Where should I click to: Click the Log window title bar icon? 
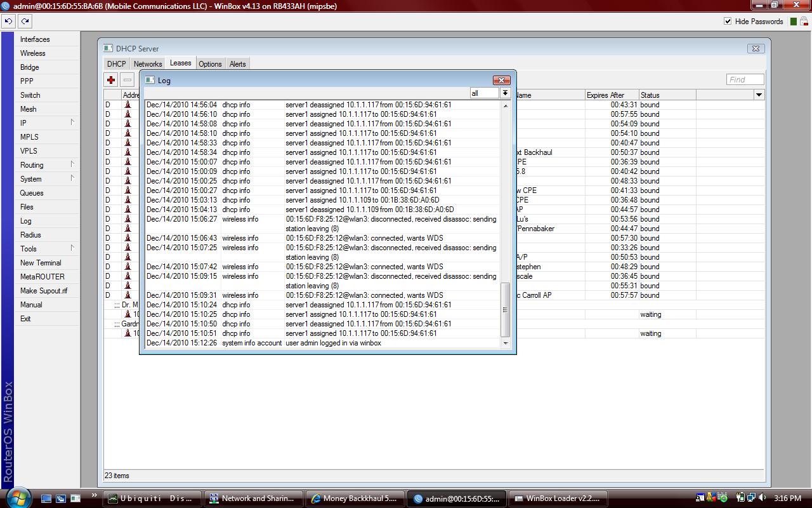150,79
